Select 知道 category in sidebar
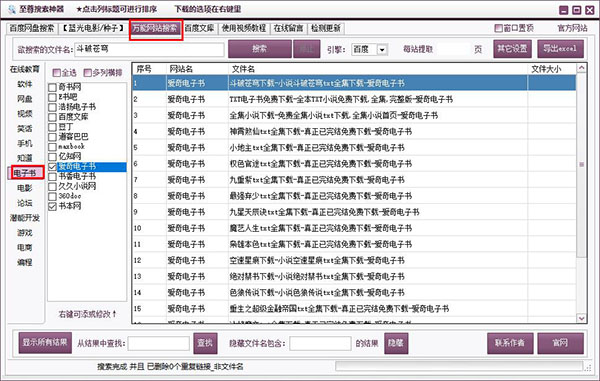The image size is (600, 381). click(x=24, y=158)
